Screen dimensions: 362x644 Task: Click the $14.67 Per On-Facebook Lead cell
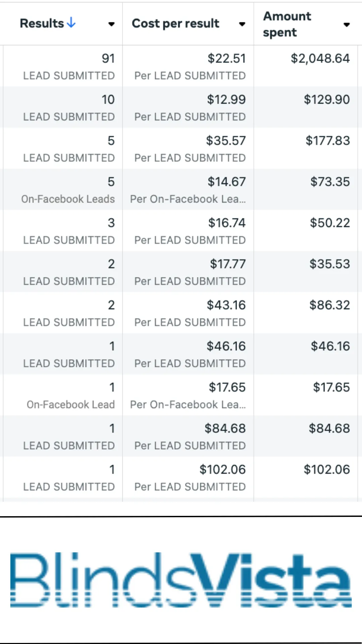188,190
